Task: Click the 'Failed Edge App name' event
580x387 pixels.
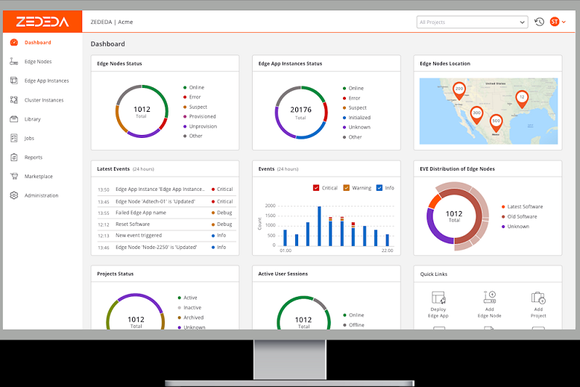Action: coord(165,213)
